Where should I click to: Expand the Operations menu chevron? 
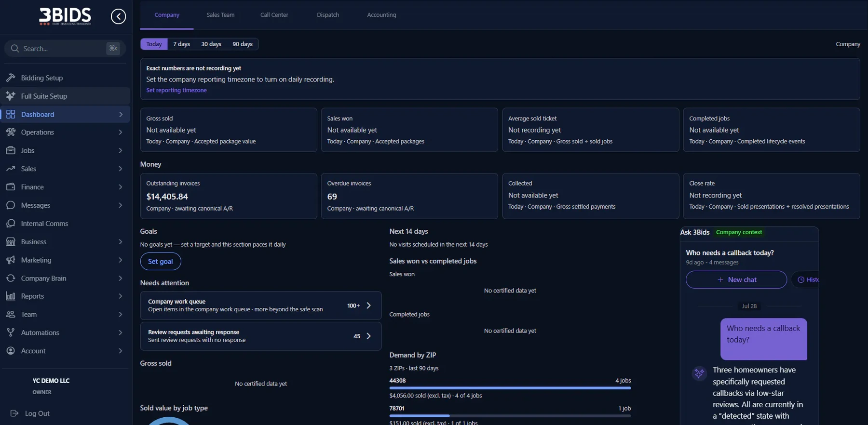tap(121, 132)
